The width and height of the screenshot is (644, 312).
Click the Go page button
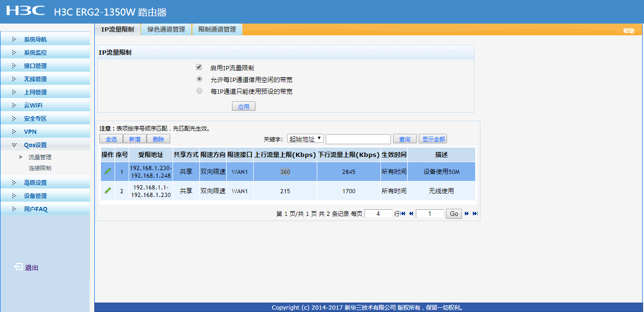(454, 213)
